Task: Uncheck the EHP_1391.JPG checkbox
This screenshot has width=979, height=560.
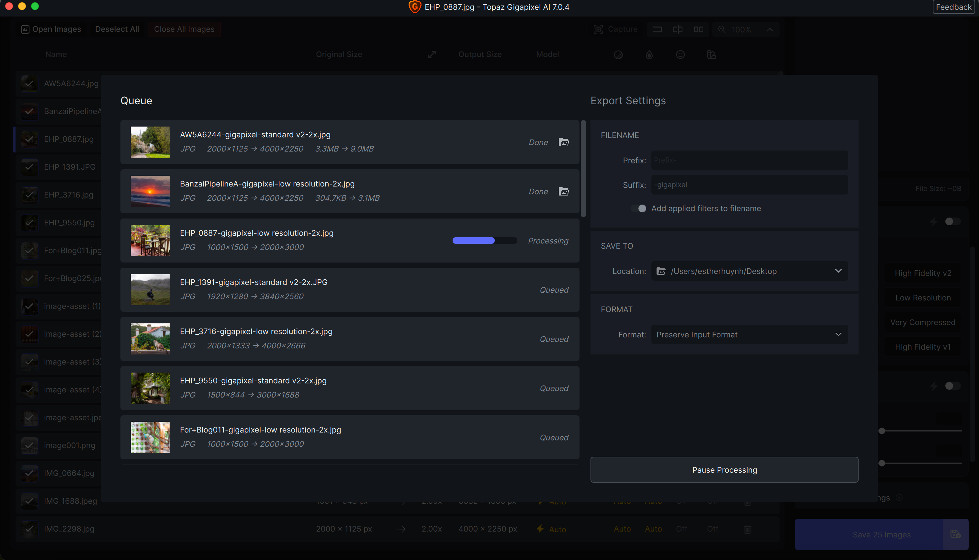Action: click(29, 167)
